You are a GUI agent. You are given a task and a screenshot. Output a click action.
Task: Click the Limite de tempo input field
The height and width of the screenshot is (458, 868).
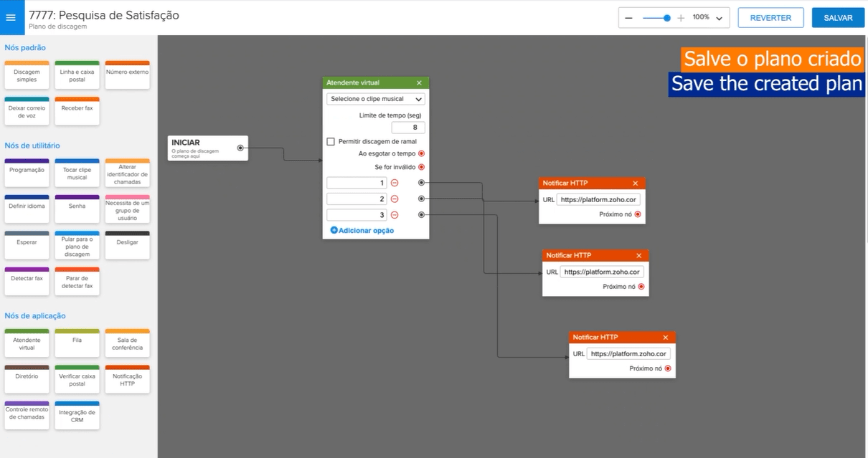pos(408,128)
